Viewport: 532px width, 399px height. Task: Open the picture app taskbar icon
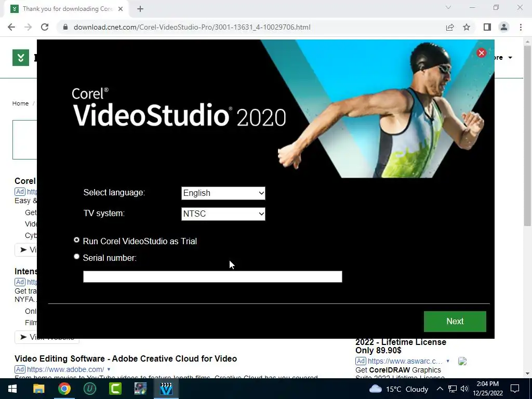[x=140, y=389]
